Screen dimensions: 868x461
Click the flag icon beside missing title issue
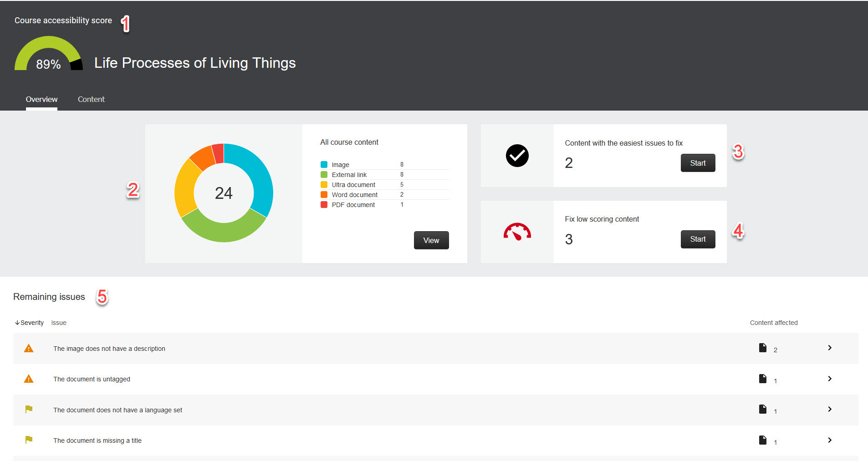[x=28, y=440]
